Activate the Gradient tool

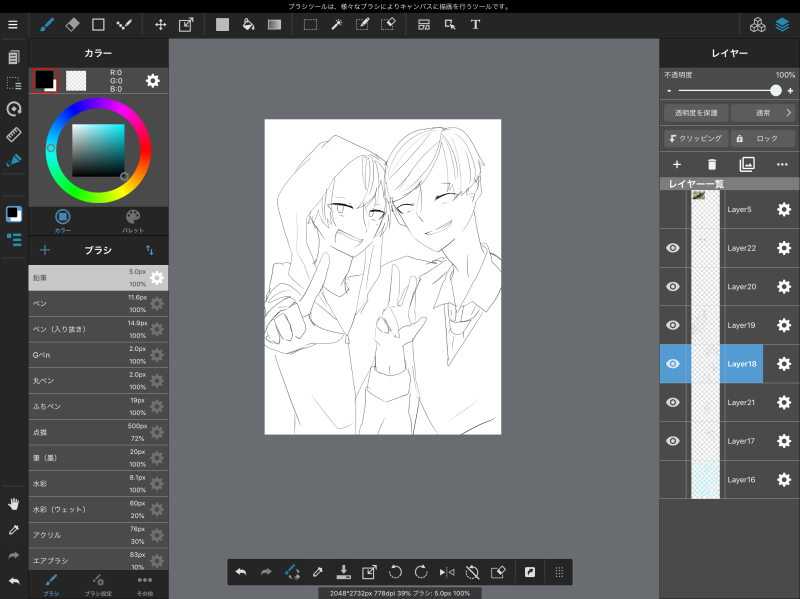tap(274, 24)
